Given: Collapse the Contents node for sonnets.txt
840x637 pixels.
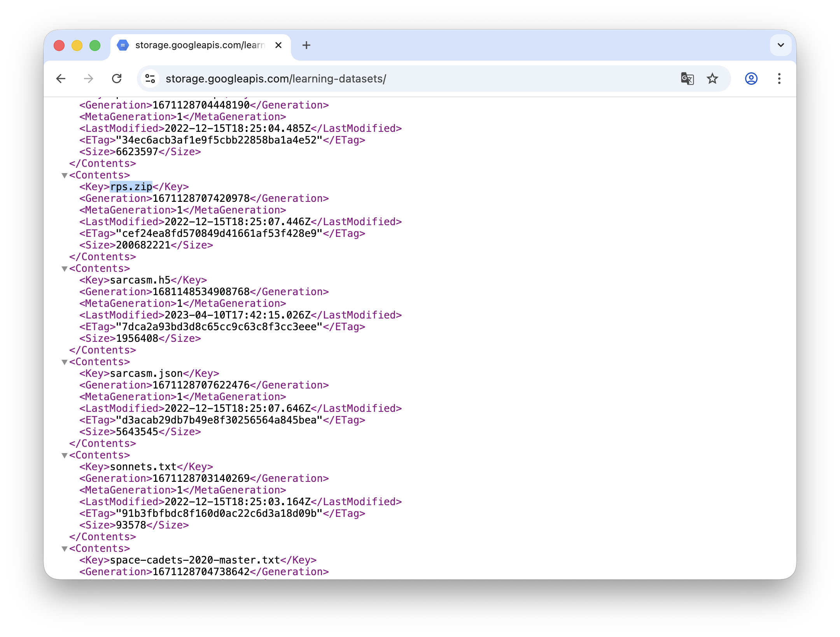Looking at the screenshot, I should 64,455.
